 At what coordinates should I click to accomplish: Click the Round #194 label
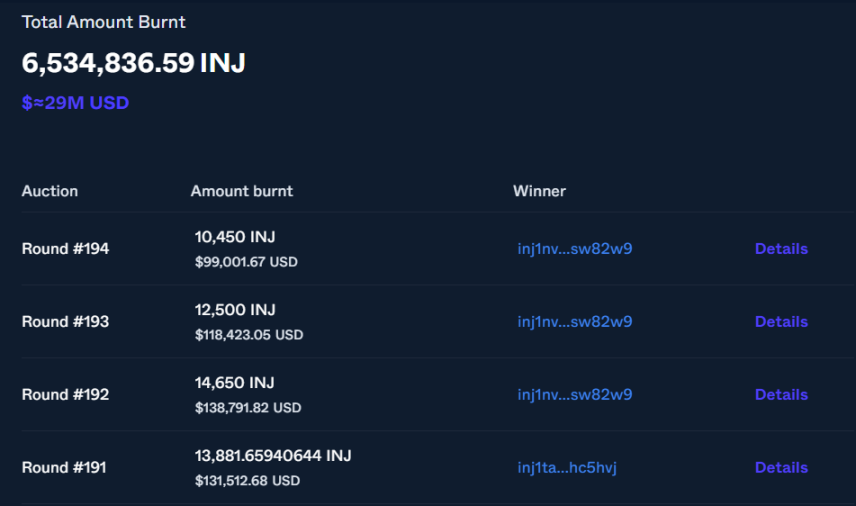coord(65,249)
